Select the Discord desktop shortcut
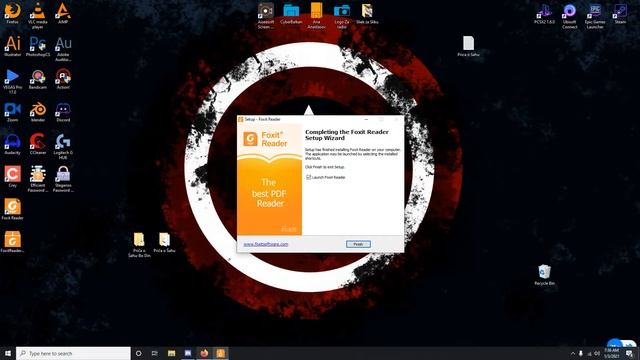 [x=63, y=112]
